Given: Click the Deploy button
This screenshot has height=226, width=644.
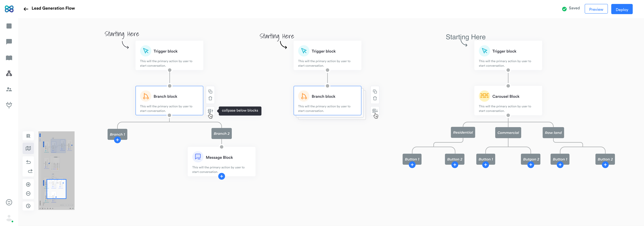Looking at the screenshot, I should 622,9.
